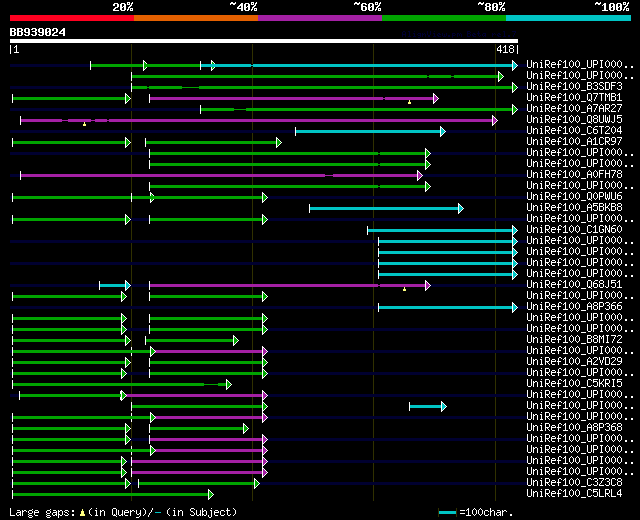Click the 418 end position label
Image resolution: width=640 pixels, height=520 pixels.
[x=505, y=49]
